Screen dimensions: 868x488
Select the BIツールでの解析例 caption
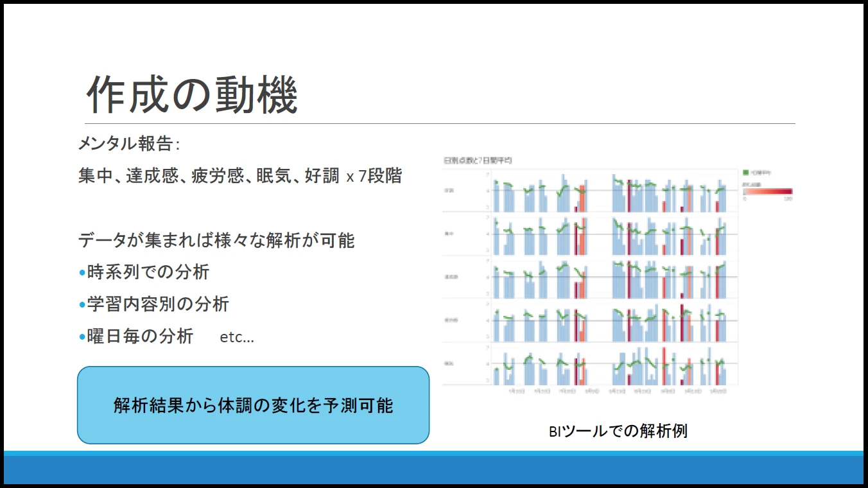pos(618,431)
